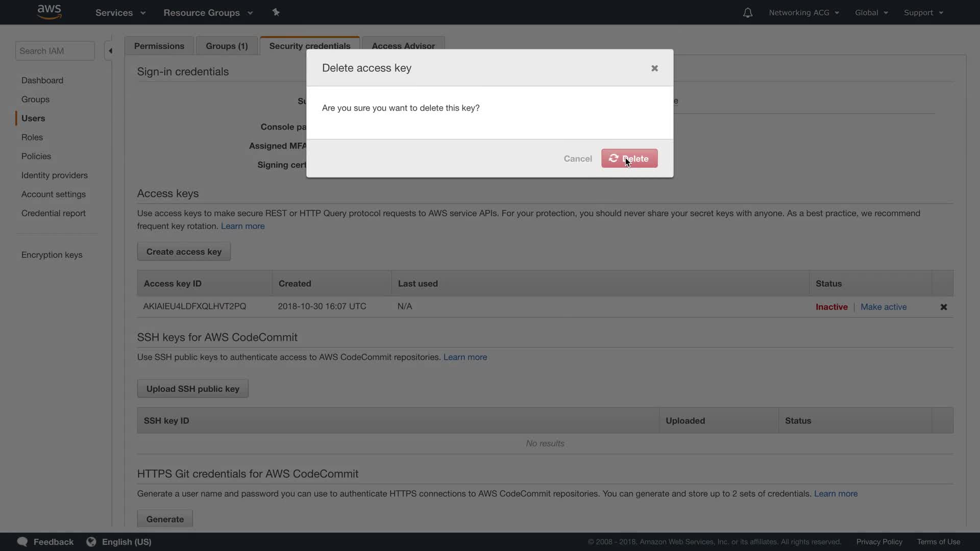The image size is (980, 551).
Task: Click the Search IAM input field
Action: (55, 51)
